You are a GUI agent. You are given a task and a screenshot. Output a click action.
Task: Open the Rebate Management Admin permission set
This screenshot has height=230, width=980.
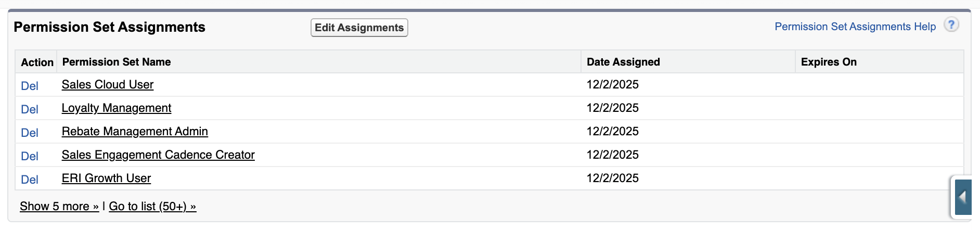click(135, 131)
